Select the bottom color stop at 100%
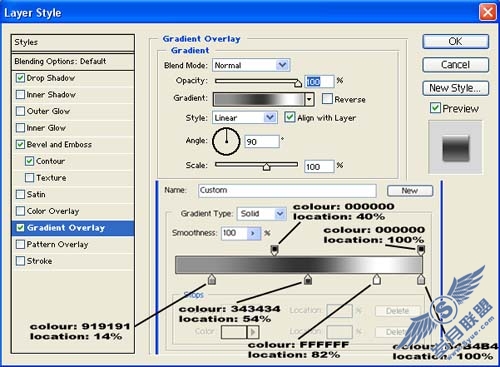 point(421,279)
